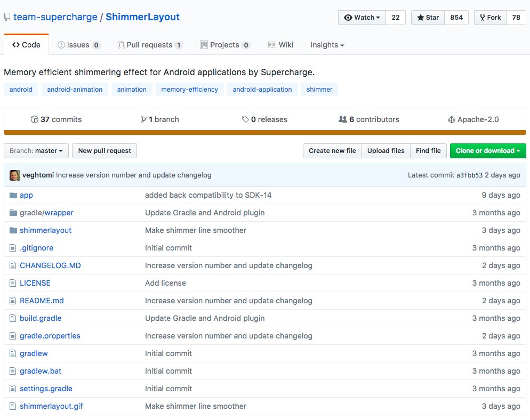Open the Insights dropdown tab
The width and height of the screenshot is (530, 420).
(x=327, y=45)
